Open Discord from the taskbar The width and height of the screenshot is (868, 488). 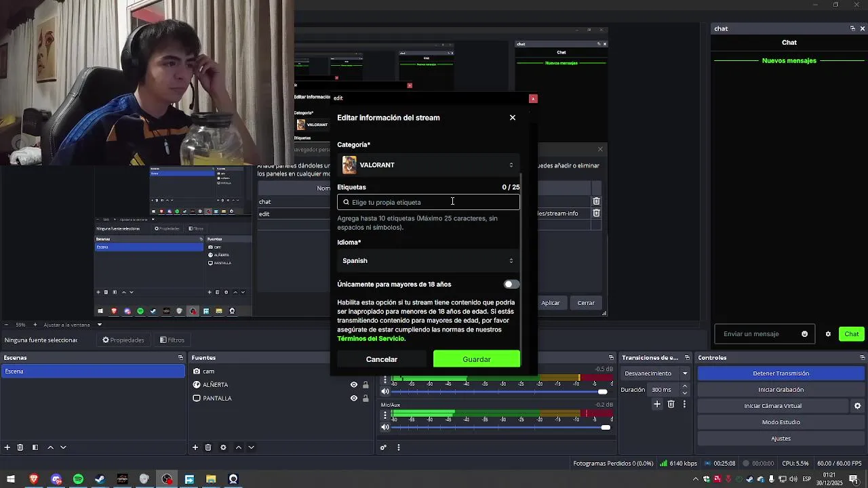point(56,479)
